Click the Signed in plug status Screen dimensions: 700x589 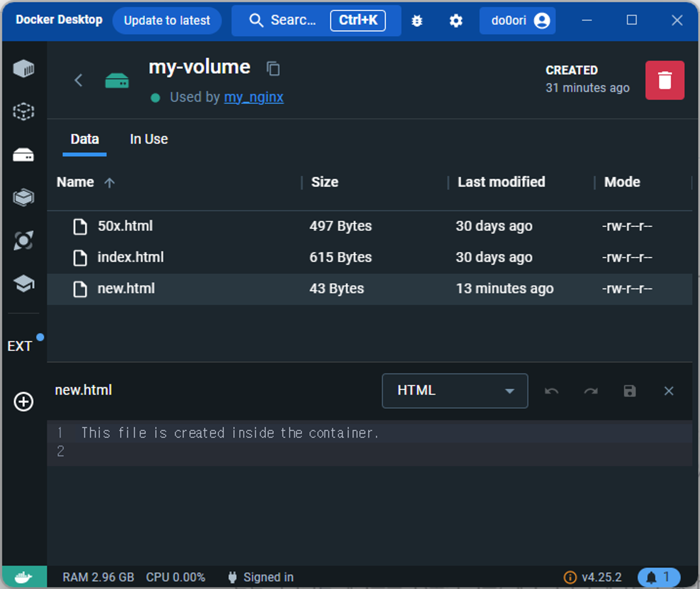[x=261, y=577]
